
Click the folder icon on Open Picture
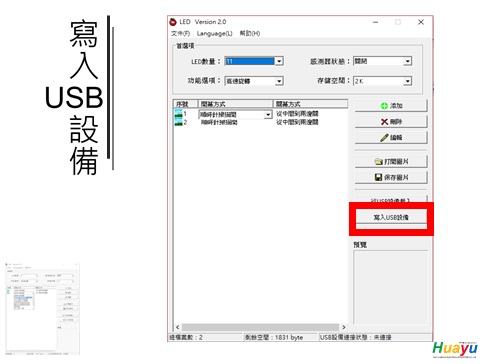tap(378, 162)
